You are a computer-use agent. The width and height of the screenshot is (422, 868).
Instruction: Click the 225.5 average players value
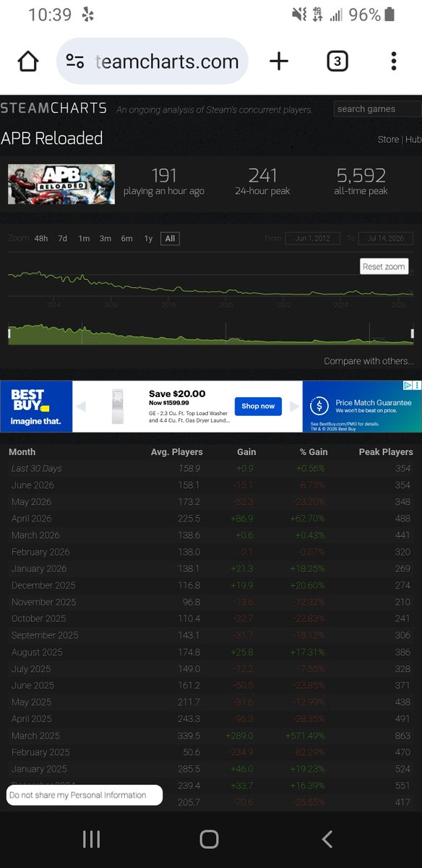click(189, 519)
